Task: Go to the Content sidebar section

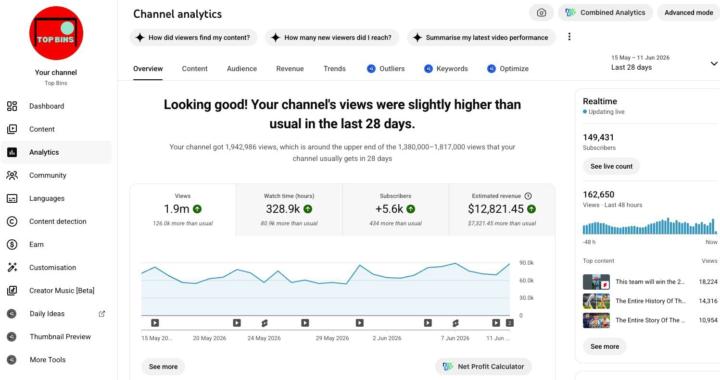Action: [x=56, y=129]
